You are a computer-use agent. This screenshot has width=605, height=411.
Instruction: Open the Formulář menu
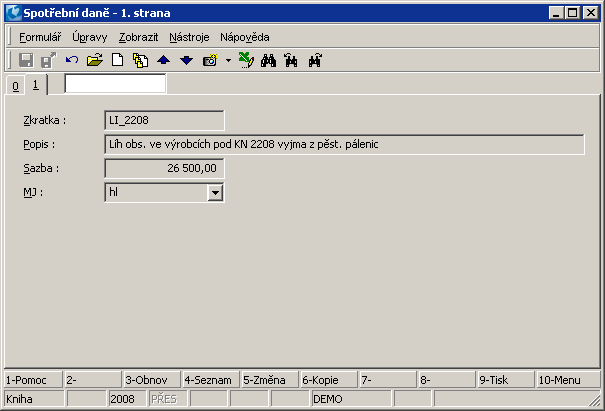click(x=40, y=37)
